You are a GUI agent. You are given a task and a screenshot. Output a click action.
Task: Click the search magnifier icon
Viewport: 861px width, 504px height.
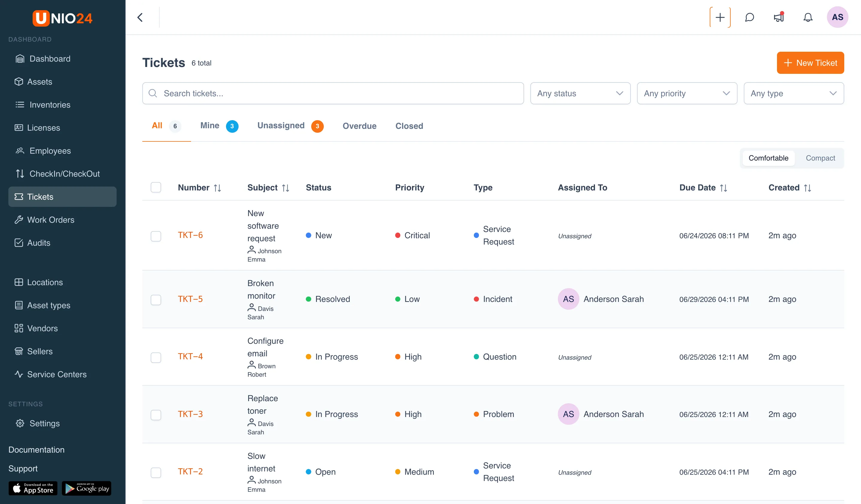point(153,93)
